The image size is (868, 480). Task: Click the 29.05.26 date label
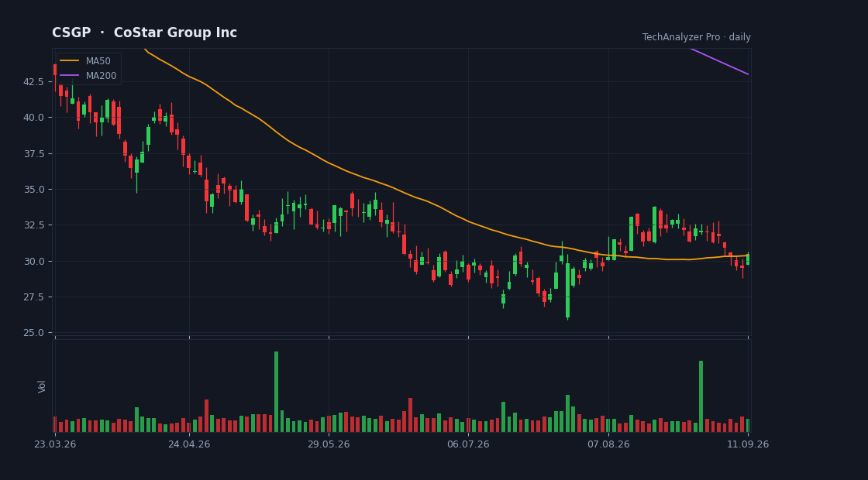(x=329, y=444)
